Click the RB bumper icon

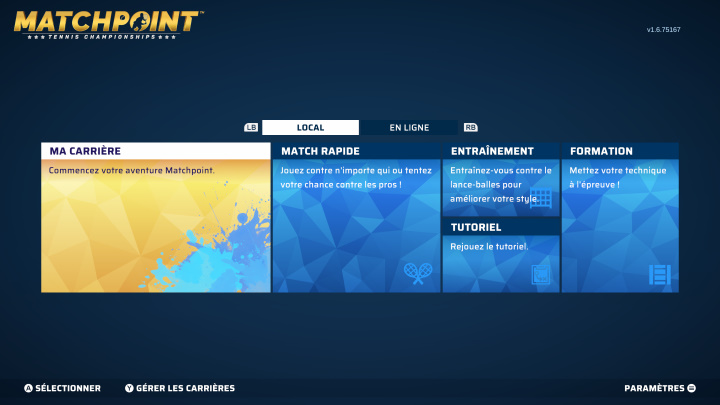tap(471, 127)
